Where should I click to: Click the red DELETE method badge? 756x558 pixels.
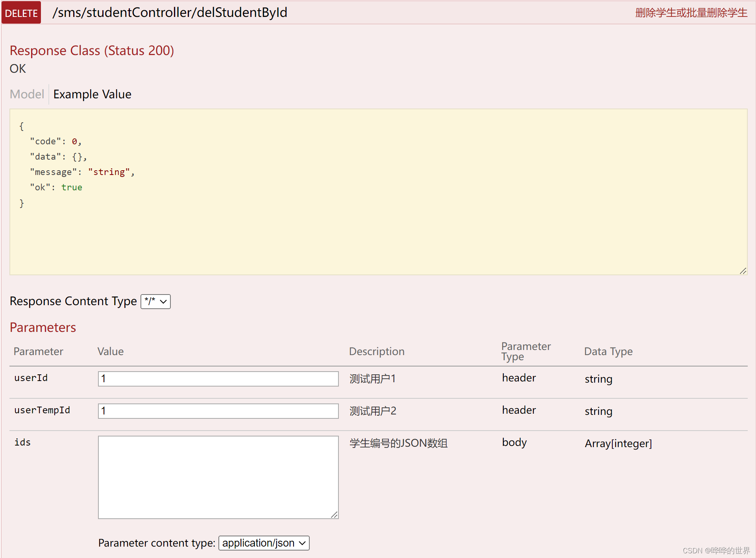pos(21,13)
